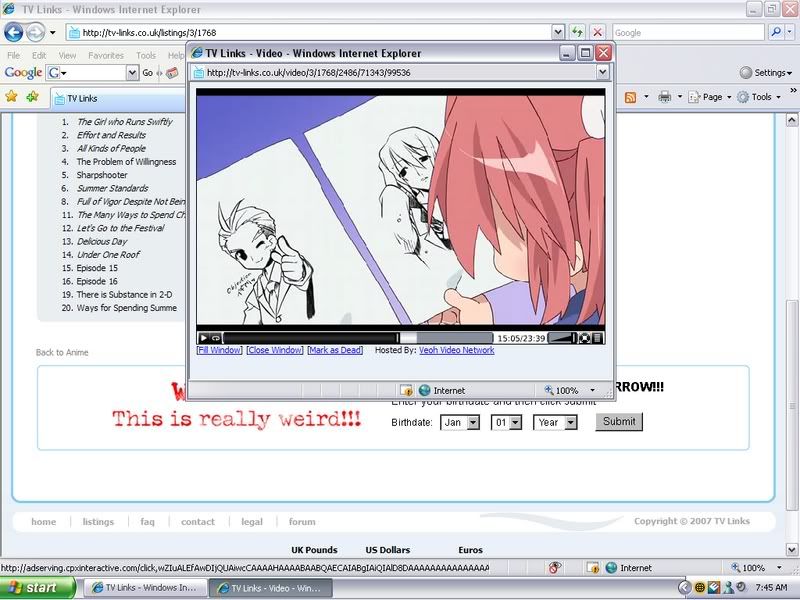Print the page with the printer icon
This screenshot has height=600, width=800.
tap(664, 97)
